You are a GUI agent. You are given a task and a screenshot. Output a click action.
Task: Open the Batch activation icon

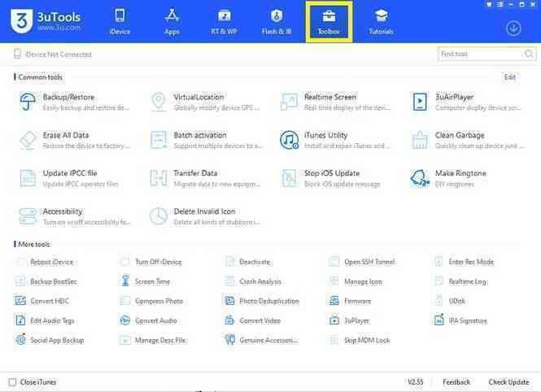tap(159, 140)
